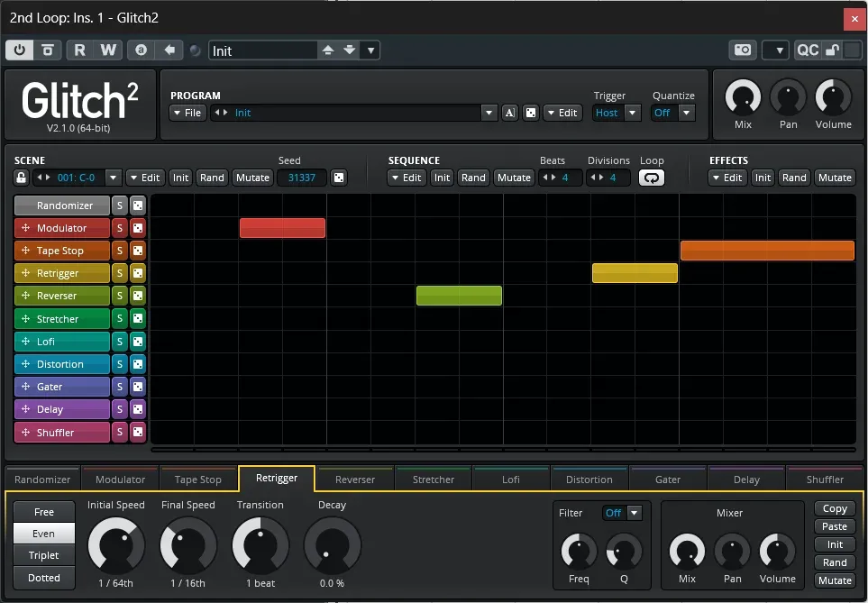
Task: Click the Copy button in Retrigger panel
Action: point(835,508)
